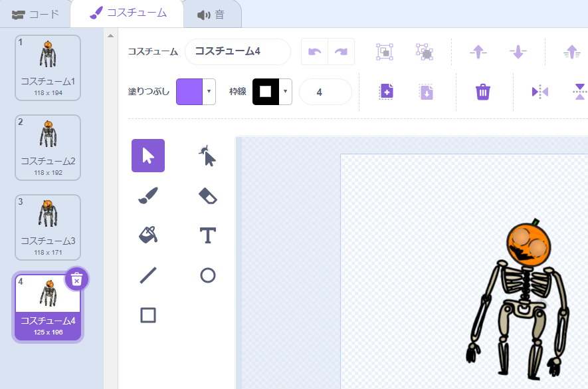Click the Undo arrow button
588x389 pixels.
coord(315,51)
